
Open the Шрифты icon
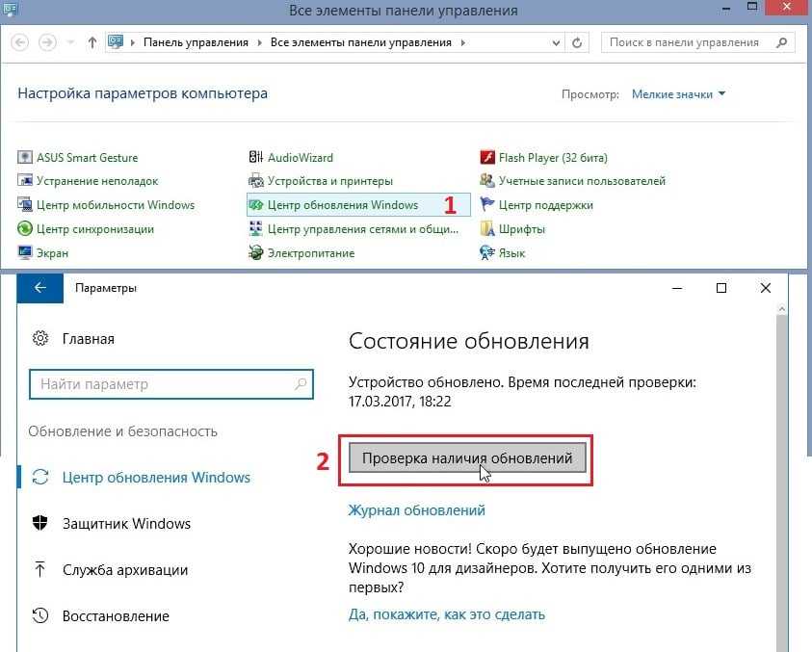click(487, 228)
